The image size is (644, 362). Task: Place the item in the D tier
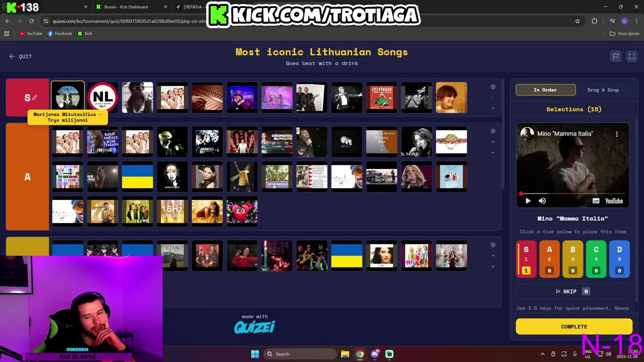(619, 259)
